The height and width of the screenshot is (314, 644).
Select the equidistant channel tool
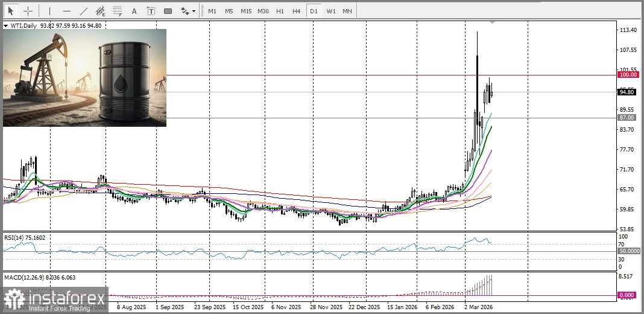pyautogui.click(x=100, y=11)
